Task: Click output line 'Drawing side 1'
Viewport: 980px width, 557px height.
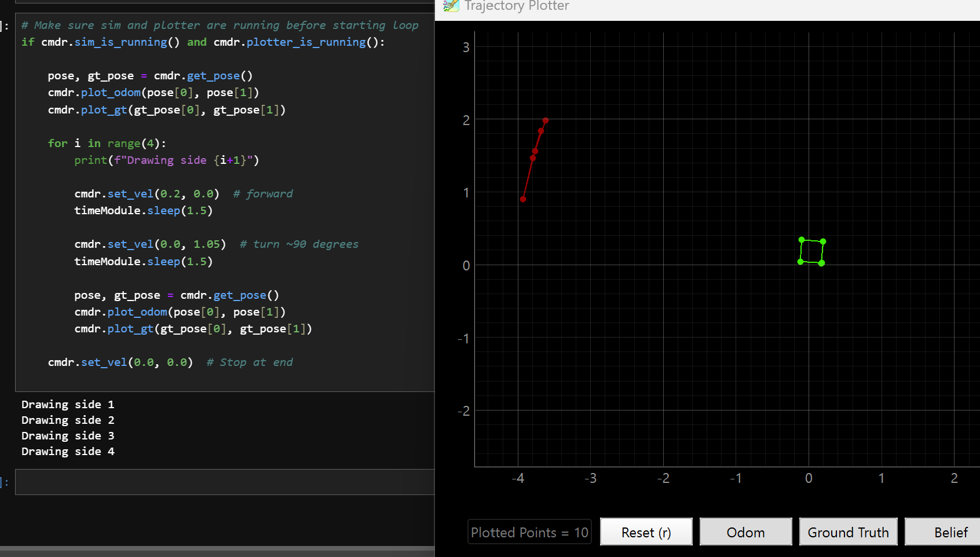Action: pyautogui.click(x=68, y=404)
